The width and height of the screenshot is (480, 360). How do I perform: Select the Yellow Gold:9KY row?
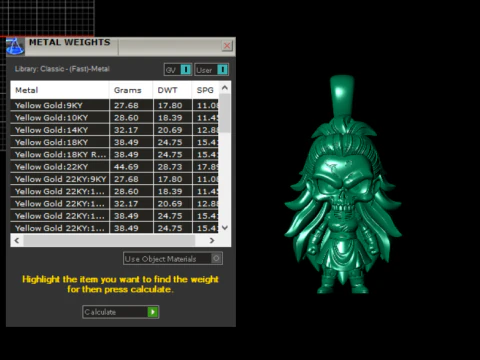point(114,105)
